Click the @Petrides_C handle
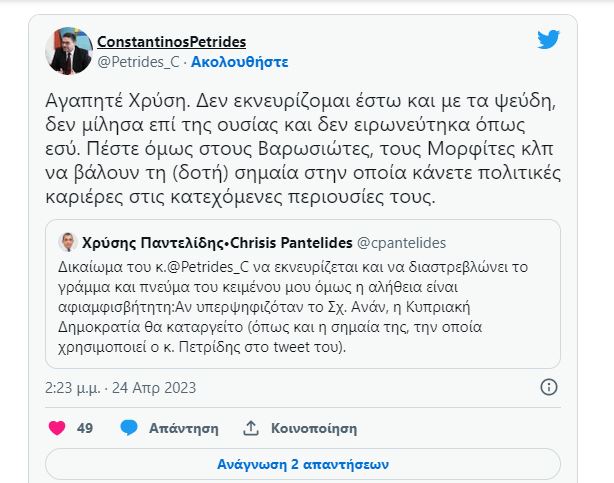This screenshot has height=483, width=614. pyautogui.click(x=137, y=61)
